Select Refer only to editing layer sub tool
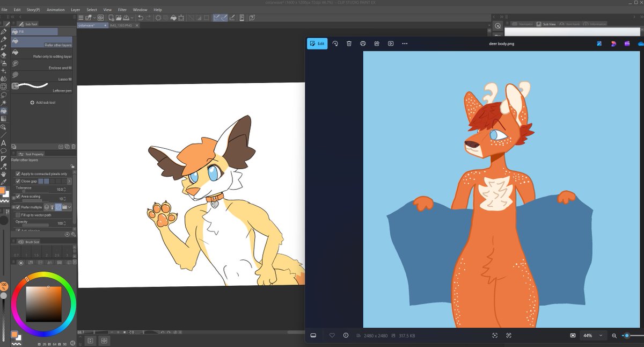Screen dimensions: 644x347 click(42, 53)
